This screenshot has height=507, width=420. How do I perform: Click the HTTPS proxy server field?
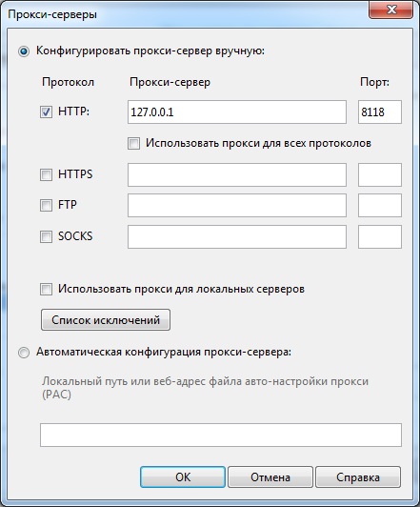tap(237, 175)
